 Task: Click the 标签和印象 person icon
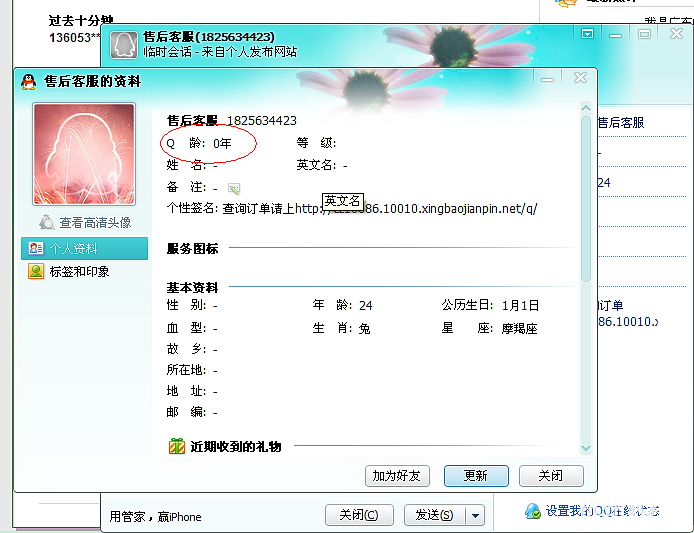[36, 271]
